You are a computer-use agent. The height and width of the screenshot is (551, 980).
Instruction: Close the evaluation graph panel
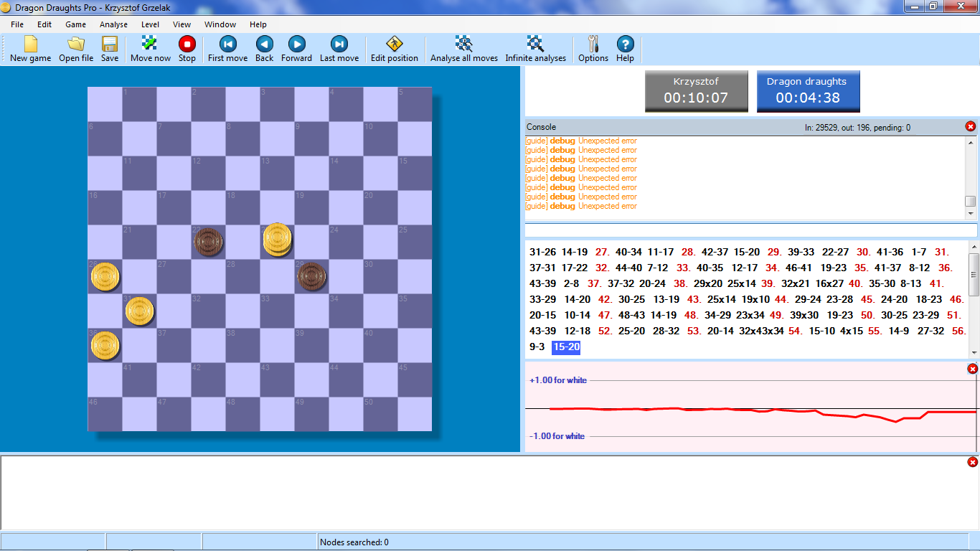[x=972, y=369]
